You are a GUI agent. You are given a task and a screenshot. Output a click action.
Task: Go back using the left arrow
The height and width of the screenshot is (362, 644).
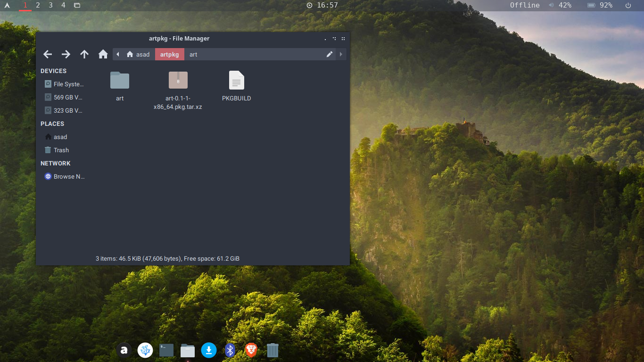click(48, 54)
